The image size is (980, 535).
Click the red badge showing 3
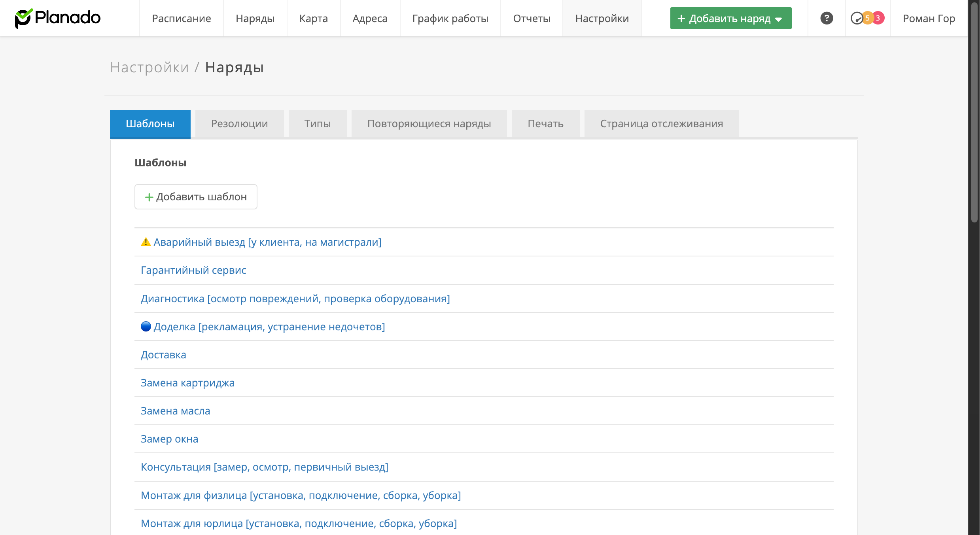(878, 18)
